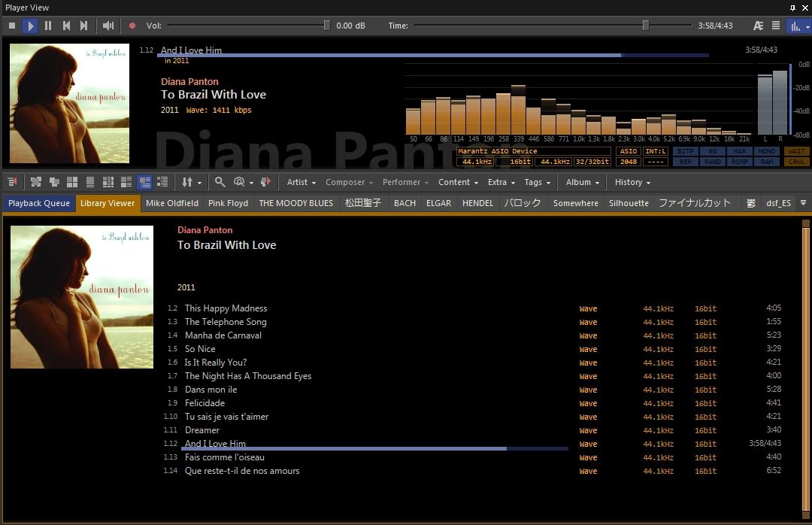
Task: Toggle the BITP status indicator
Action: [x=685, y=151]
